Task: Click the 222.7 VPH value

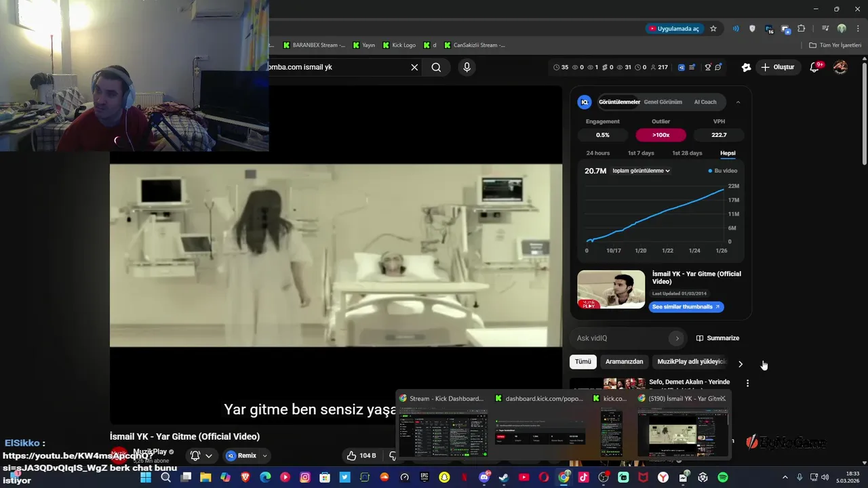Action: (719, 135)
